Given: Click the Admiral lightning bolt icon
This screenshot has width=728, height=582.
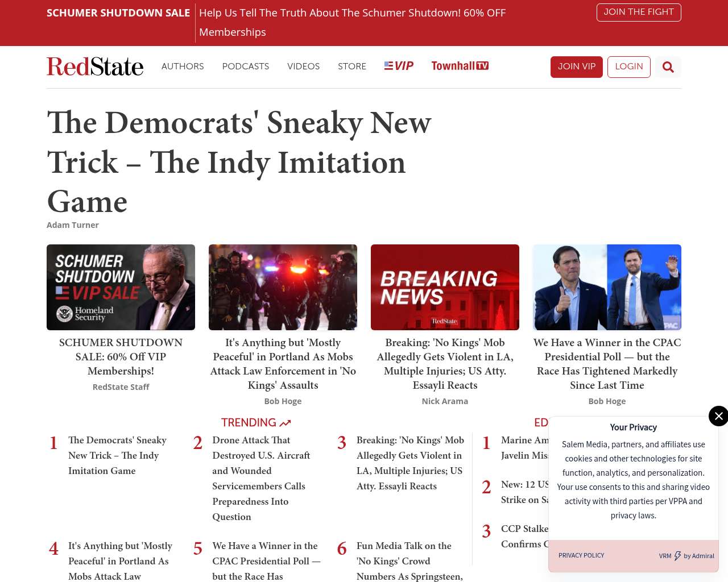Looking at the screenshot, I should coord(677,556).
